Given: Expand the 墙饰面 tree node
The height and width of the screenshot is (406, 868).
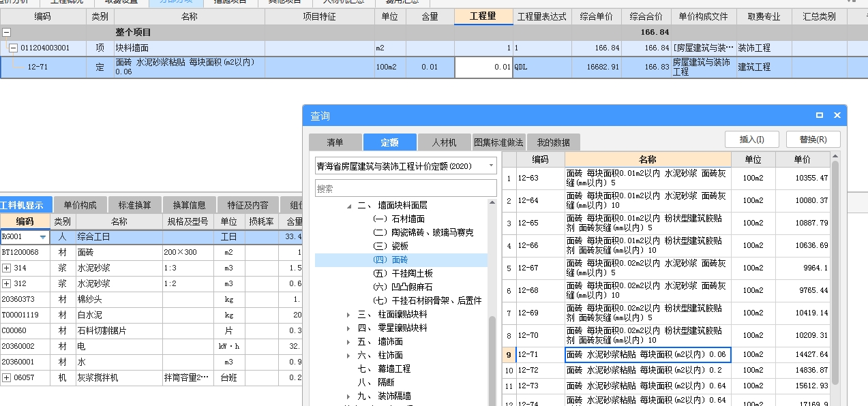Looking at the screenshot, I should click(x=349, y=342).
